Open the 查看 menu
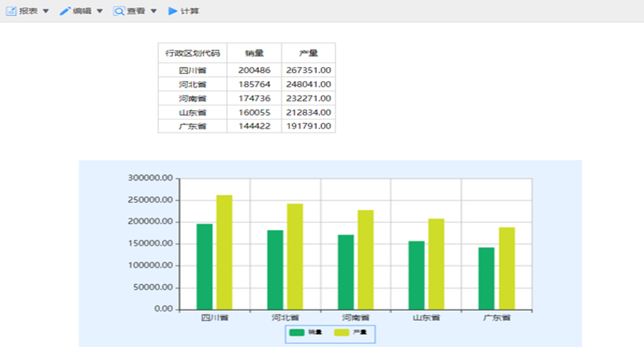This screenshot has height=362, width=644. [x=135, y=11]
